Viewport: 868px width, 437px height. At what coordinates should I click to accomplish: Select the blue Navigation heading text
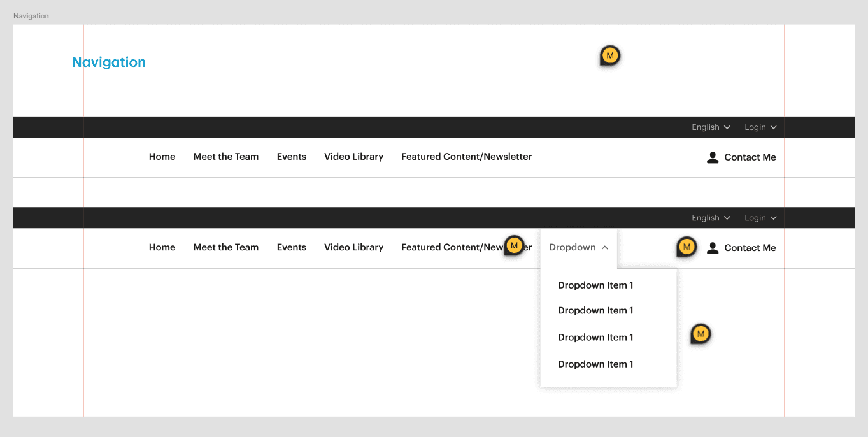[x=109, y=62]
